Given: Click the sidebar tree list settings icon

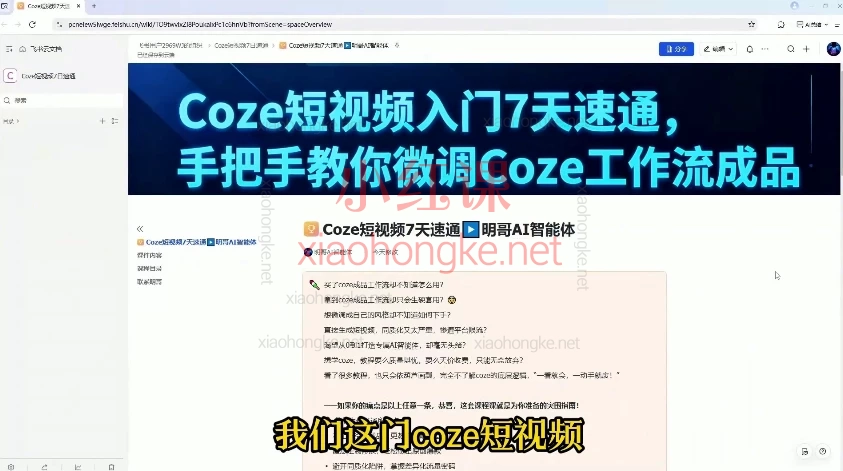Looking at the screenshot, I should pos(115,121).
